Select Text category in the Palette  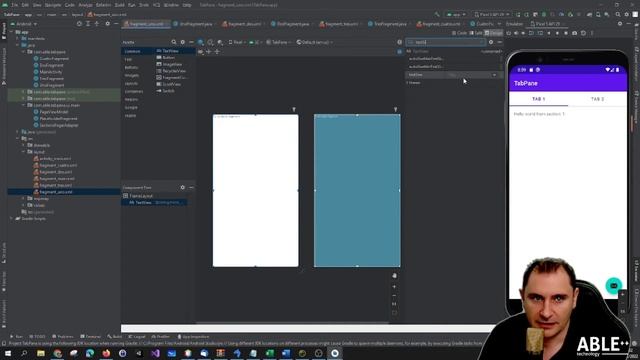tap(128, 59)
